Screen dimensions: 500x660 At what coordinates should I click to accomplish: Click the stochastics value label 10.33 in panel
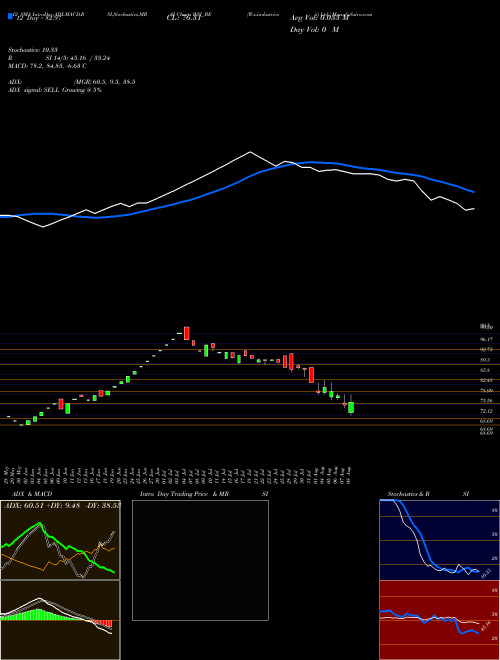pos(486,573)
